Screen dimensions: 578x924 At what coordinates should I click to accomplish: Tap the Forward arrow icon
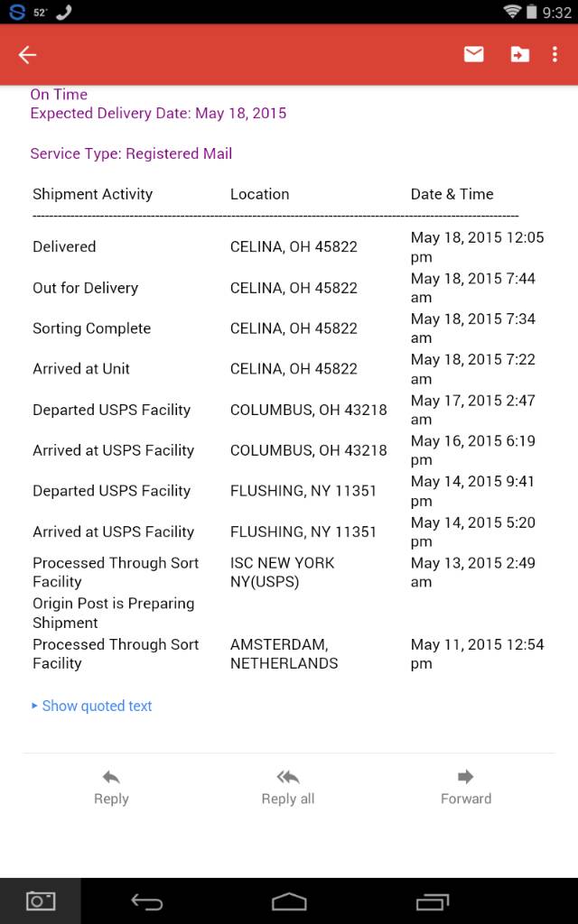click(x=466, y=777)
